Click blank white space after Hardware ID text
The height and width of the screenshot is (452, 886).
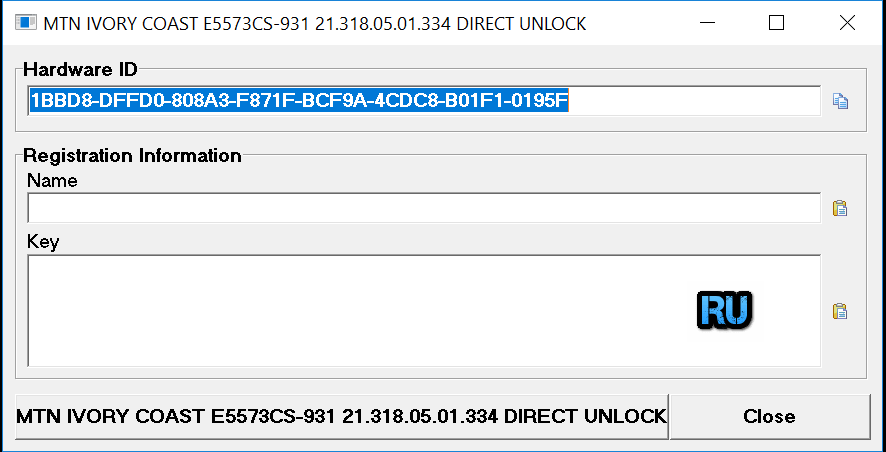click(694, 101)
